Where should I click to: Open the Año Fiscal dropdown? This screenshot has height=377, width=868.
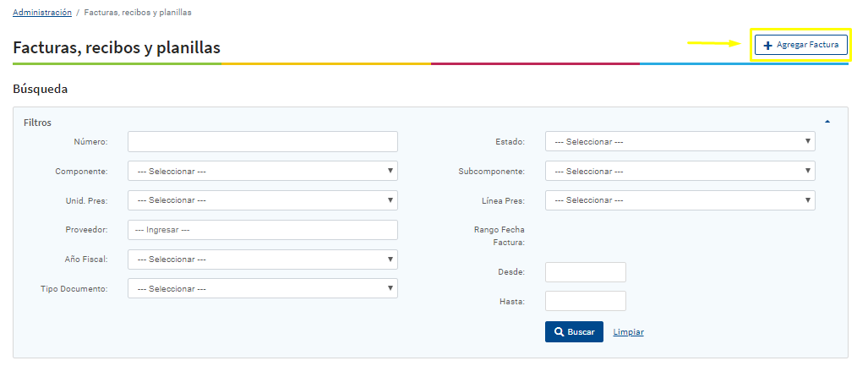pos(262,260)
